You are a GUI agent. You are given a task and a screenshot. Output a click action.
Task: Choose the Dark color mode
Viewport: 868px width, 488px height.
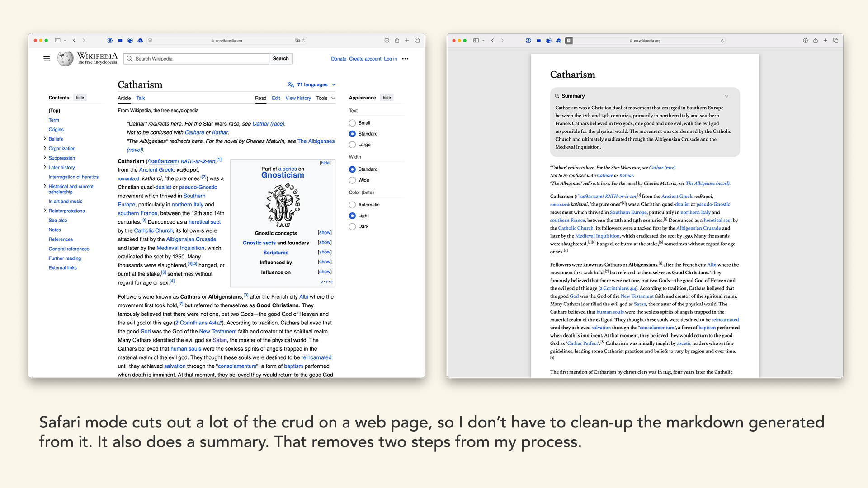click(x=352, y=227)
